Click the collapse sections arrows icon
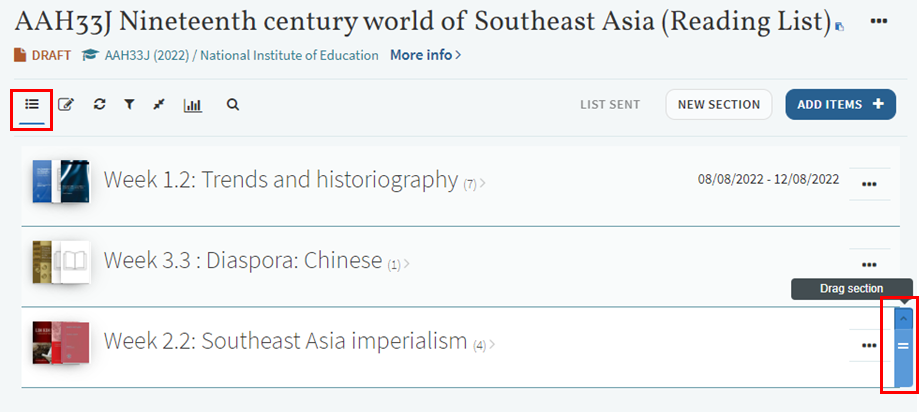The width and height of the screenshot is (919, 412). (158, 104)
